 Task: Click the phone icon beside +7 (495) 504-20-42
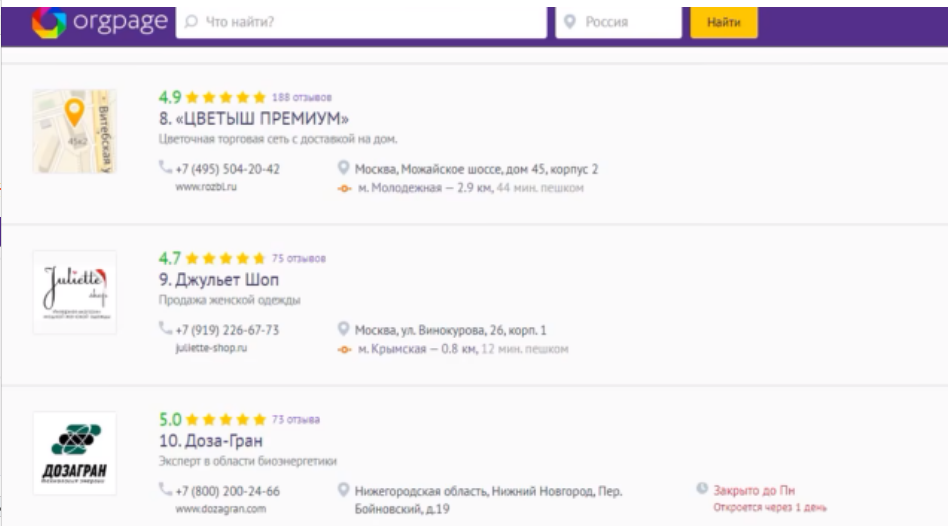tap(165, 167)
